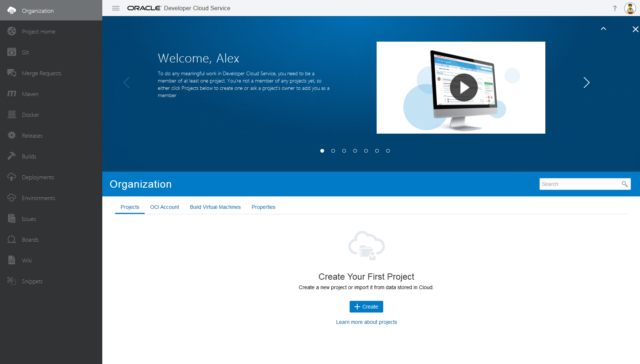
Task: Open the Build Virtual Machines tab
Action: 215,207
